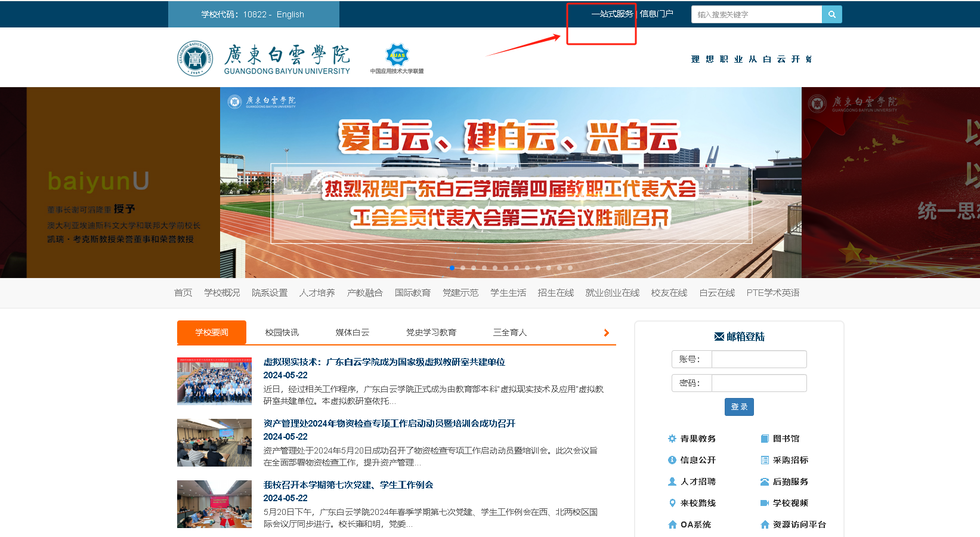
Task: Click the Guangdong Baiyun University round logo
Action: coord(195,58)
